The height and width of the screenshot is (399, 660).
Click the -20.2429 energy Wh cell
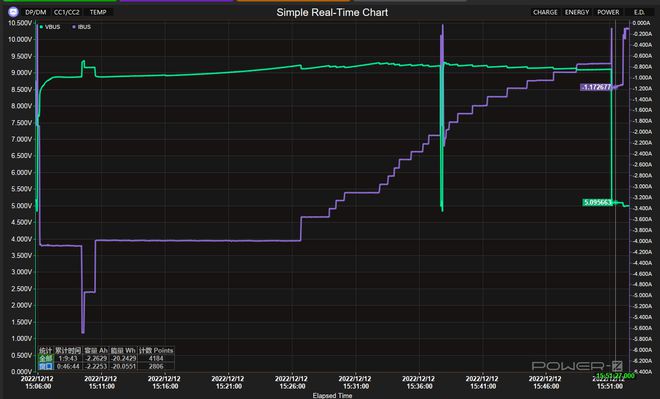[x=123, y=358]
